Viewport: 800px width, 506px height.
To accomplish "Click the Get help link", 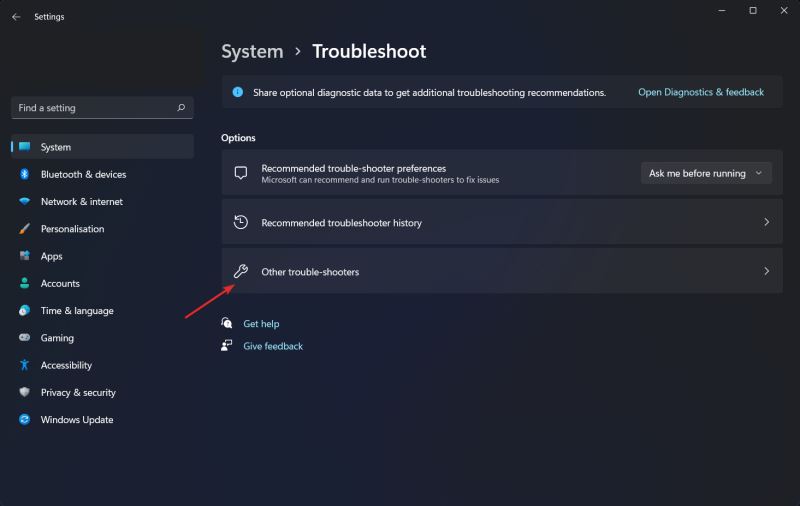I will pos(261,324).
